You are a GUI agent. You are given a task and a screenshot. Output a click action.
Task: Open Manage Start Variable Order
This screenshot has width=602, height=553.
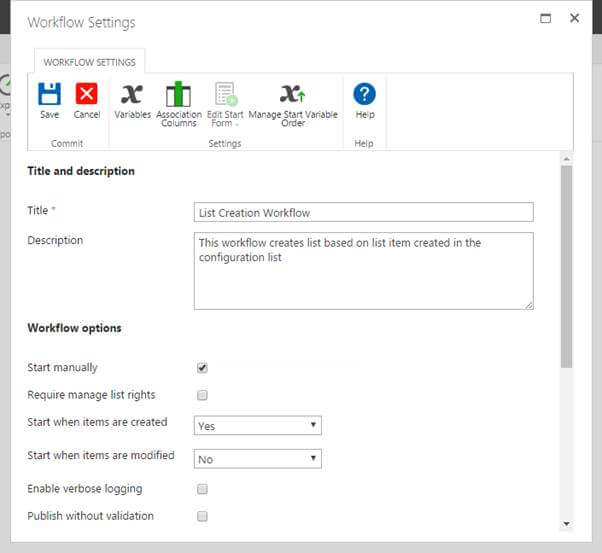click(292, 95)
